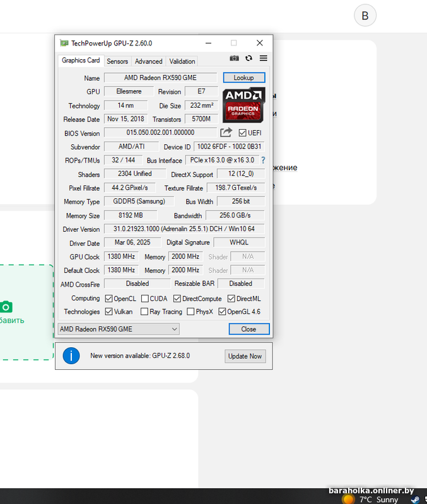The height and width of the screenshot is (504, 427).
Task: Switch to the Sensors tab
Action: click(117, 61)
